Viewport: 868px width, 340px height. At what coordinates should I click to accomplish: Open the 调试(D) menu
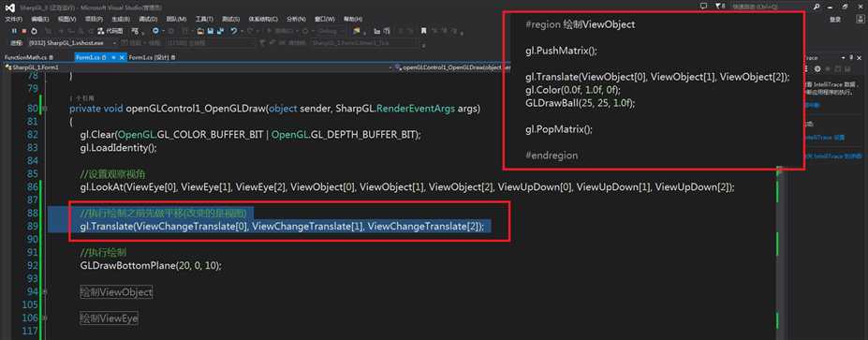(148, 20)
